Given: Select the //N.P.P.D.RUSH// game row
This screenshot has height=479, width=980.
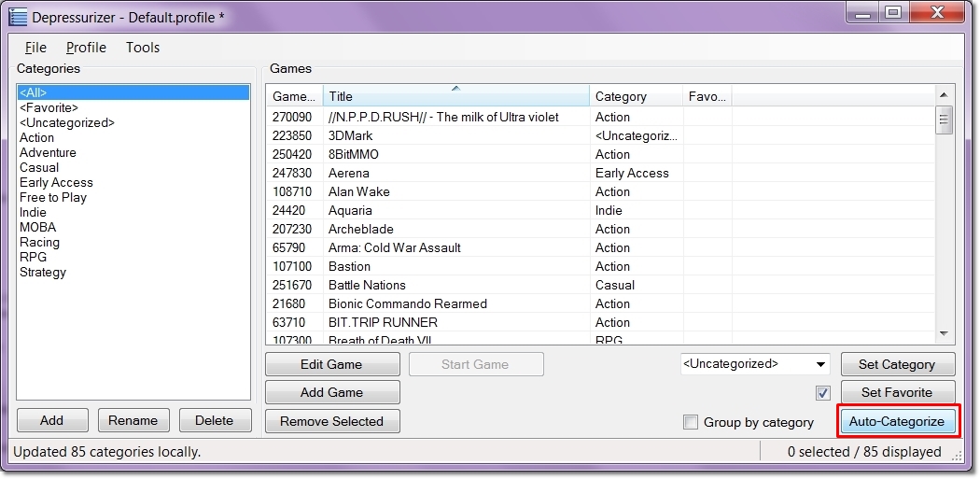Looking at the screenshot, I should tap(600, 117).
